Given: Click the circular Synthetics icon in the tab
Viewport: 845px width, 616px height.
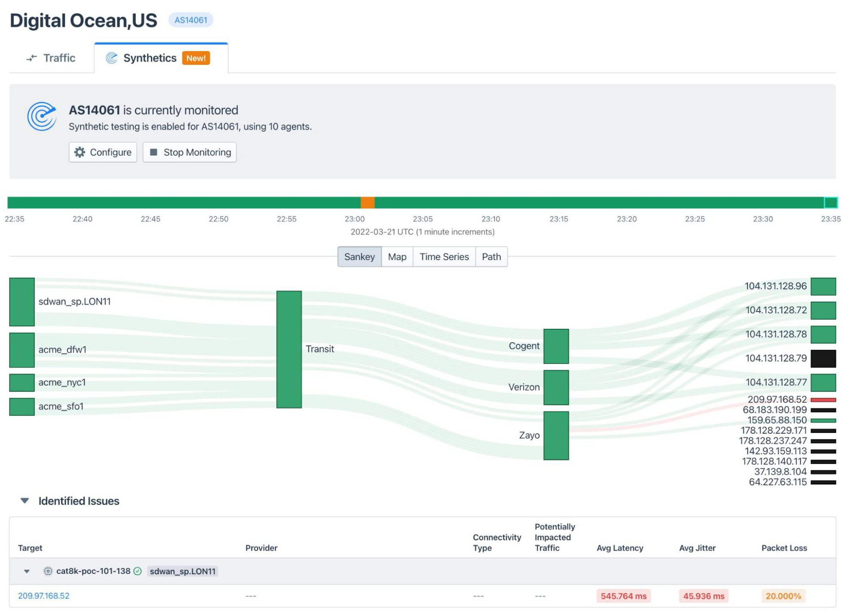Looking at the screenshot, I should pos(111,57).
